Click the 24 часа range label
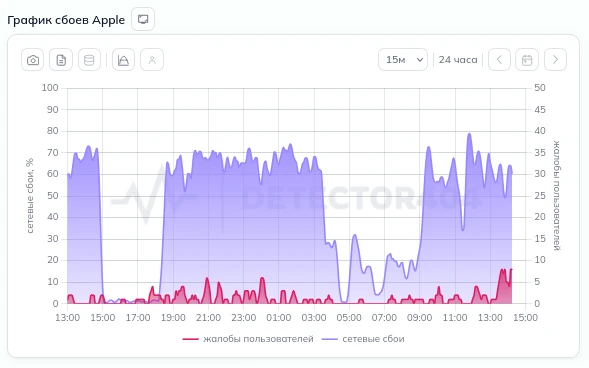The height and width of the screenshot is (368, 589). 458,60
